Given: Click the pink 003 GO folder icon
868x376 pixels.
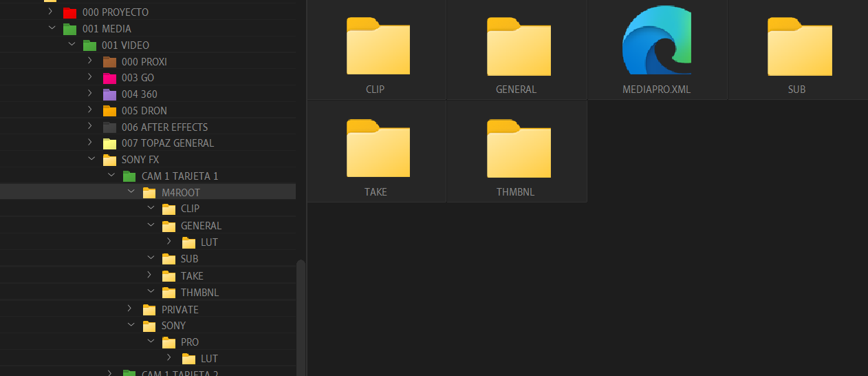Looking at the screenshot, I should 109,79.
